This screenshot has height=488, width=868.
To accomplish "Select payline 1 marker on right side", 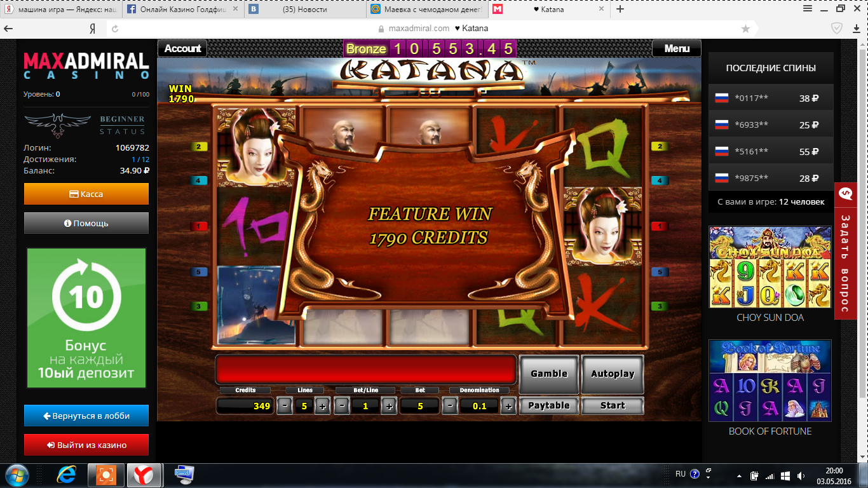I will [x=660, y=226].
